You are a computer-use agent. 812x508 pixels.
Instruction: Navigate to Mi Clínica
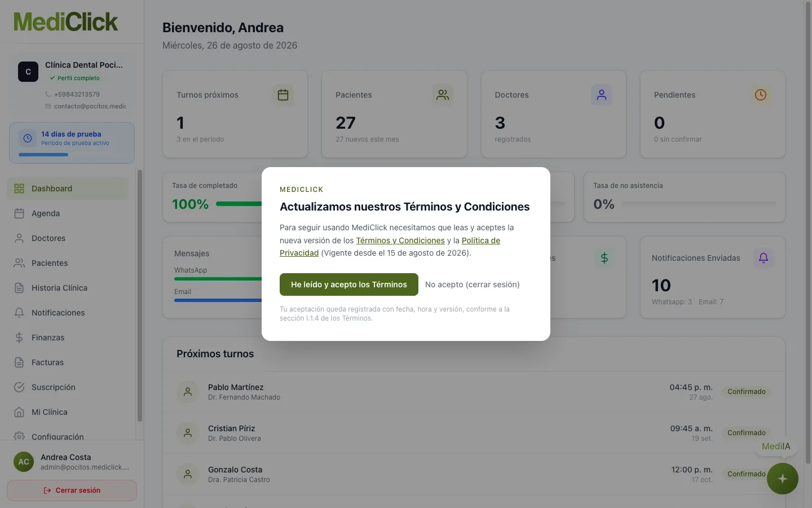pos(68,412)
